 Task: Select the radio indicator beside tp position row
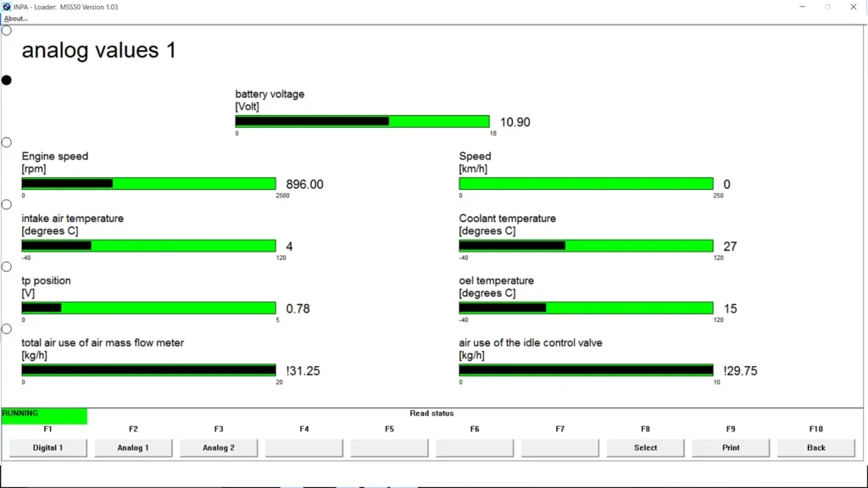click(7, 267)
